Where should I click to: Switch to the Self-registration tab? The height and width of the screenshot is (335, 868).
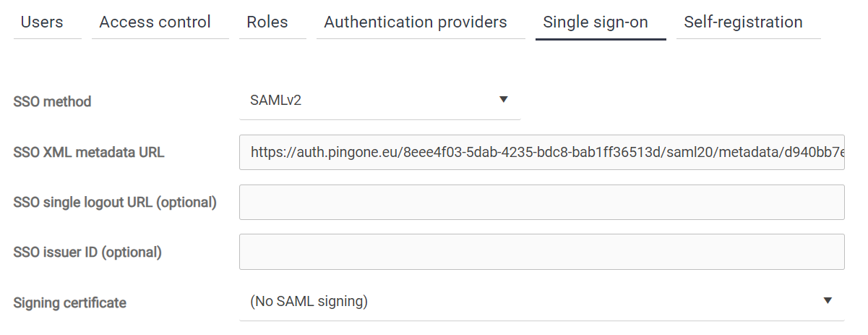(743, 22)
